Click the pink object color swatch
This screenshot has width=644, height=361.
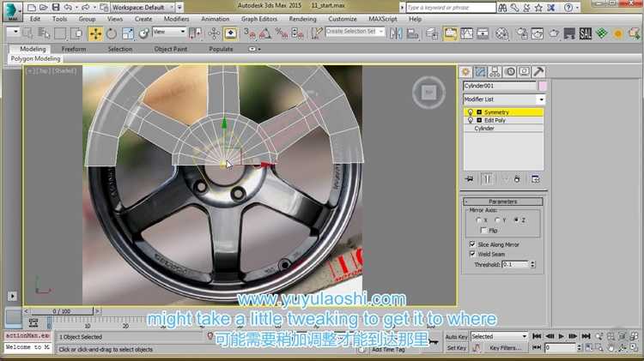543,86
